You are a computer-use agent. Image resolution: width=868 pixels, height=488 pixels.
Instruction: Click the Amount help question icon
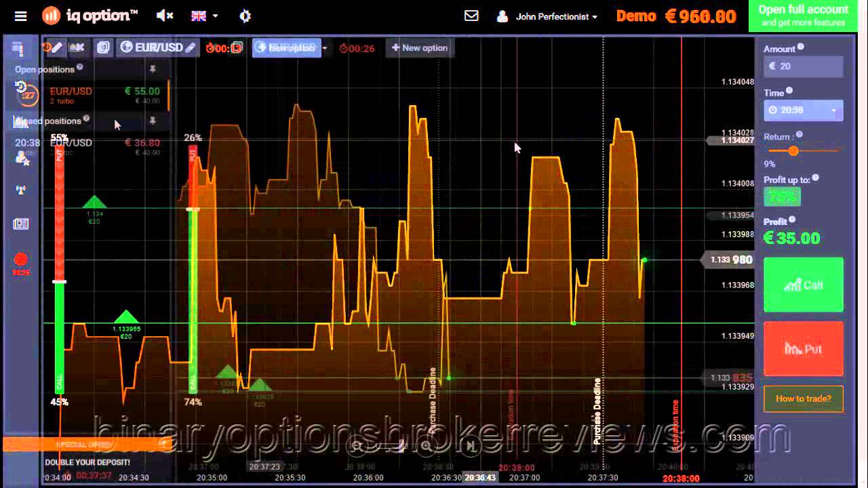[801, 47]
